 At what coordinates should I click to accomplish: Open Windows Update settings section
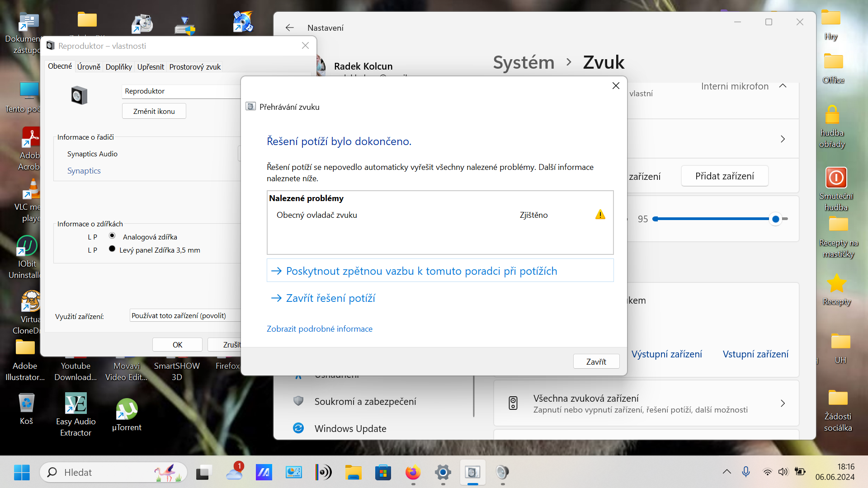[x=350, y=428]
